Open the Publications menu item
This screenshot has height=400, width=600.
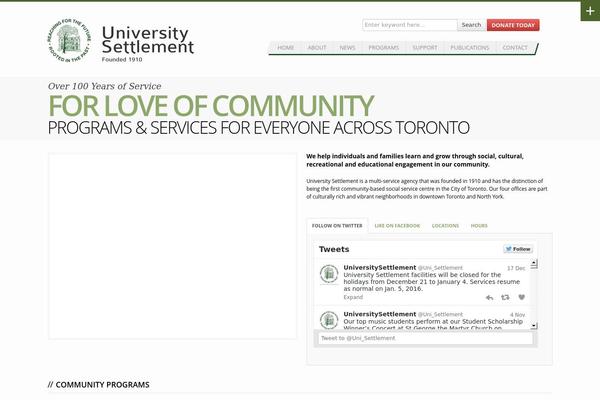tap(470, 48)
